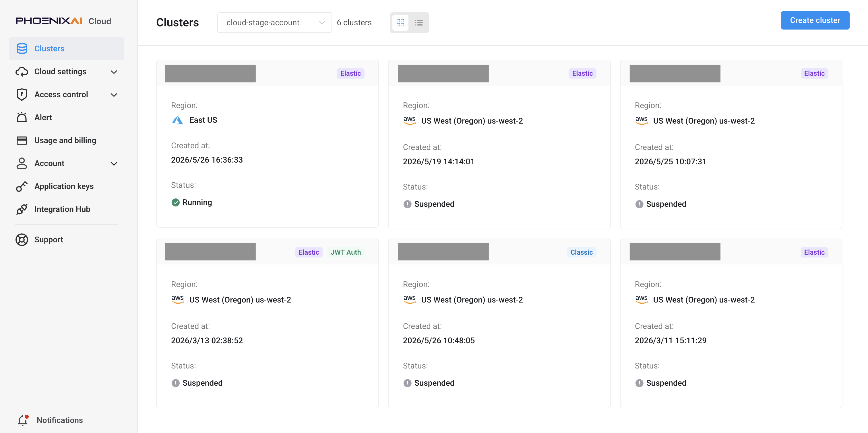Switch to grid view of clusters
This screenshot has width=868, height=433.
click(x=400, y=23)
